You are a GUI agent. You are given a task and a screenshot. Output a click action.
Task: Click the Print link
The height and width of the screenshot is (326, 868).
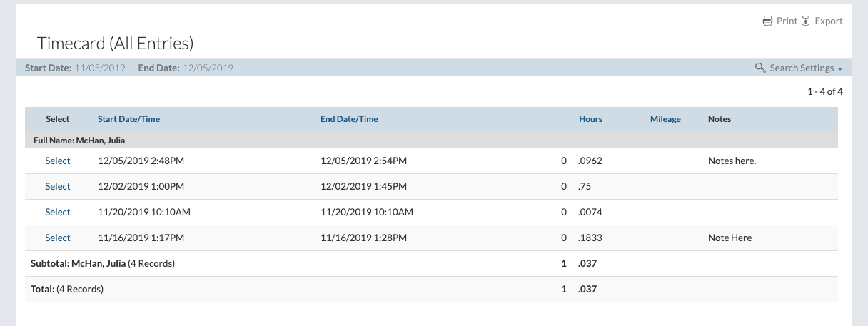[x=787, y=21]
